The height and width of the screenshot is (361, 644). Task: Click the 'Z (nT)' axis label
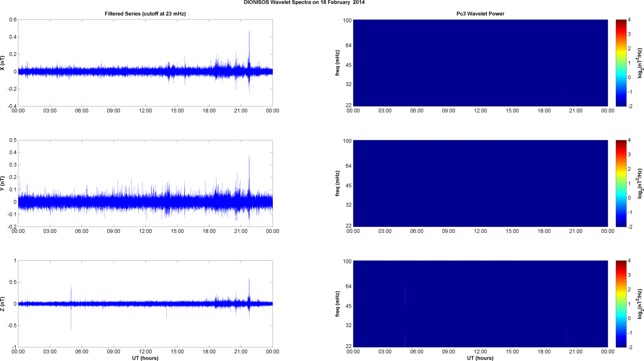[3, 304]
